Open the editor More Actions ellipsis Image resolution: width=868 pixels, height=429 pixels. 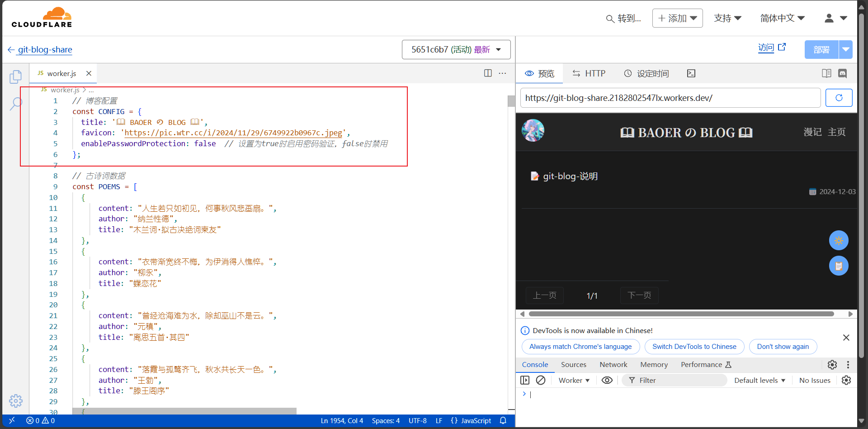(x=502, y=73)
